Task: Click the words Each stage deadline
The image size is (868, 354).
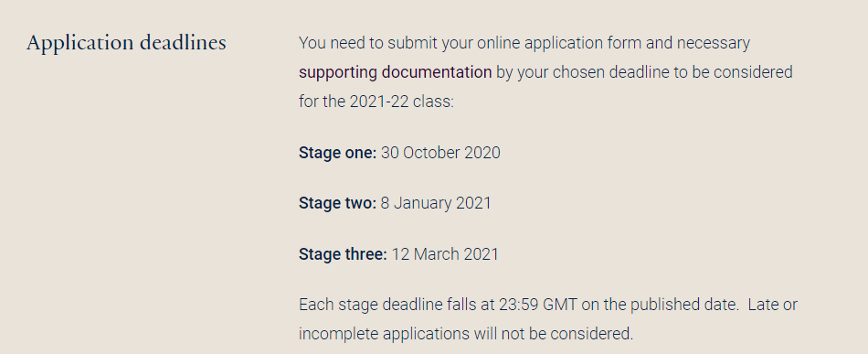Action: point(371,306)
